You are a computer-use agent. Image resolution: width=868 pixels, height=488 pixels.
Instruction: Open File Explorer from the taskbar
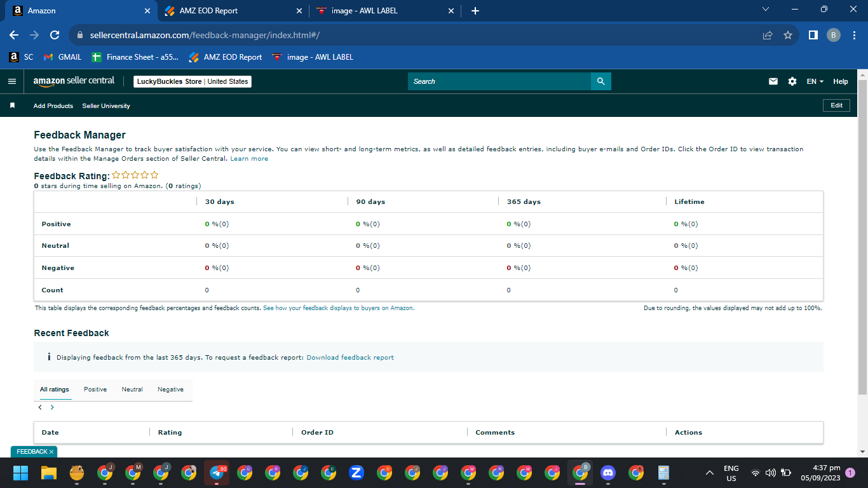[x=49, y=473]
